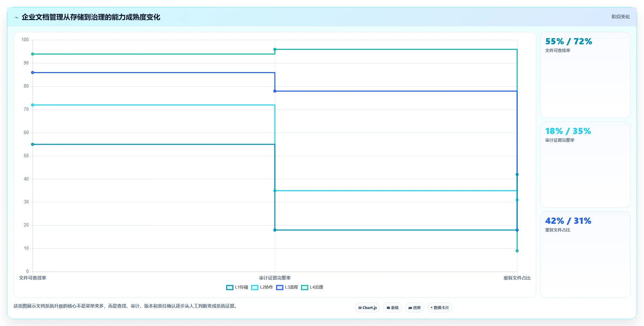Image resolution: width=644 pixels, height=326 pixels.
Task: Select the L1存储 point at 文件可查找率
Action: 33,144
